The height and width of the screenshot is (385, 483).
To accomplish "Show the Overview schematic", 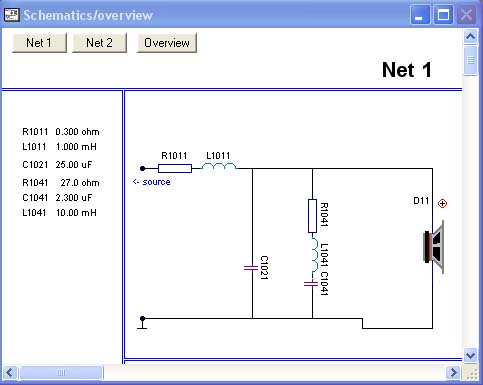I will pos(167,43).
